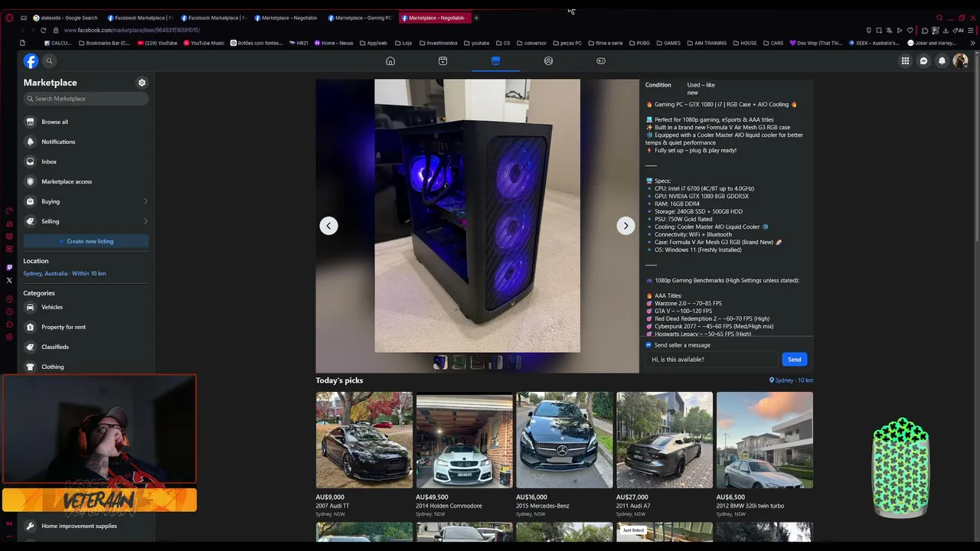Open the Facebook menu grid icon

[905, 61]
